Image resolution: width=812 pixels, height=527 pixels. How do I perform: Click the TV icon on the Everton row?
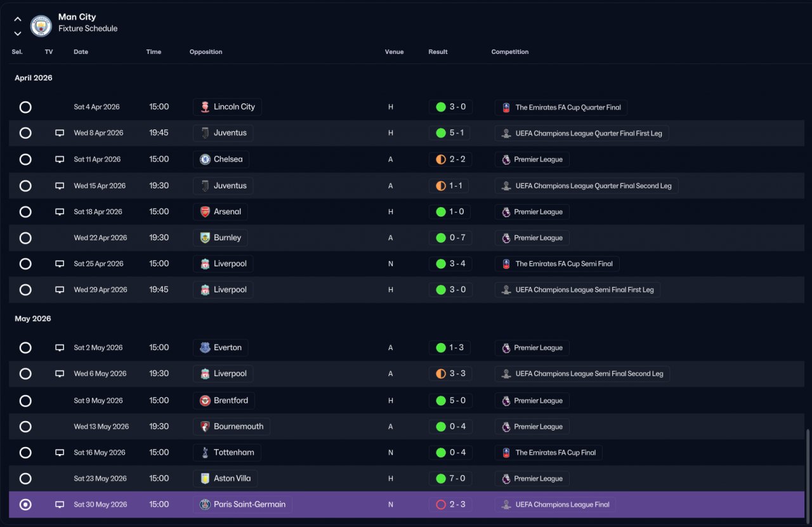(60, 348)
